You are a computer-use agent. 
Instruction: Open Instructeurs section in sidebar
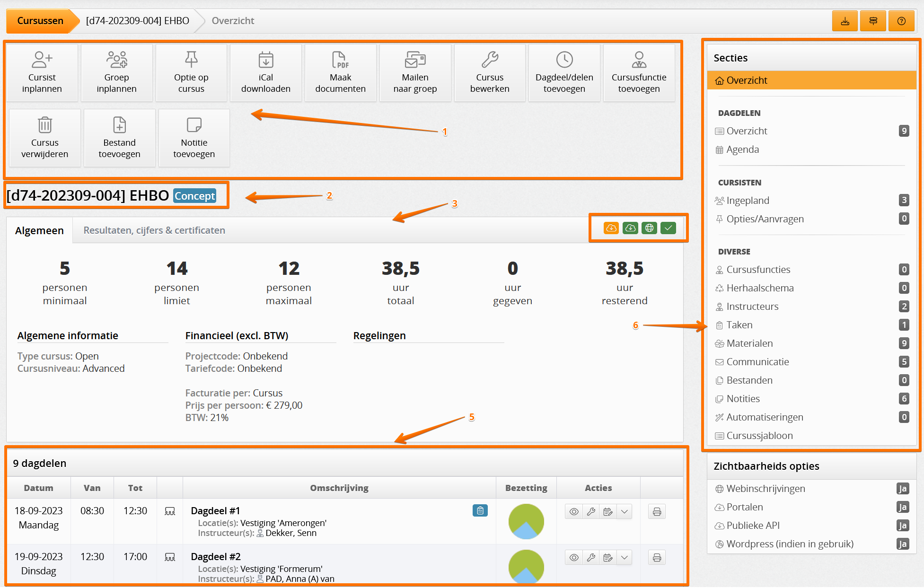[x=752, y=307]
